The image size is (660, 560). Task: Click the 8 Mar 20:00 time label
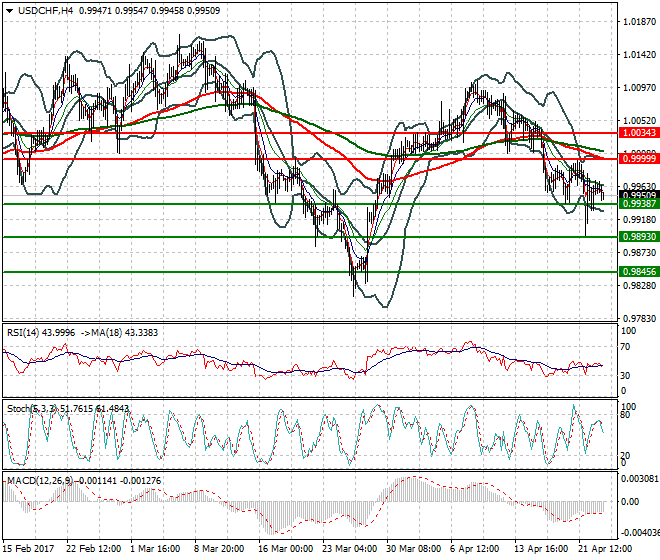click(219, 549)
